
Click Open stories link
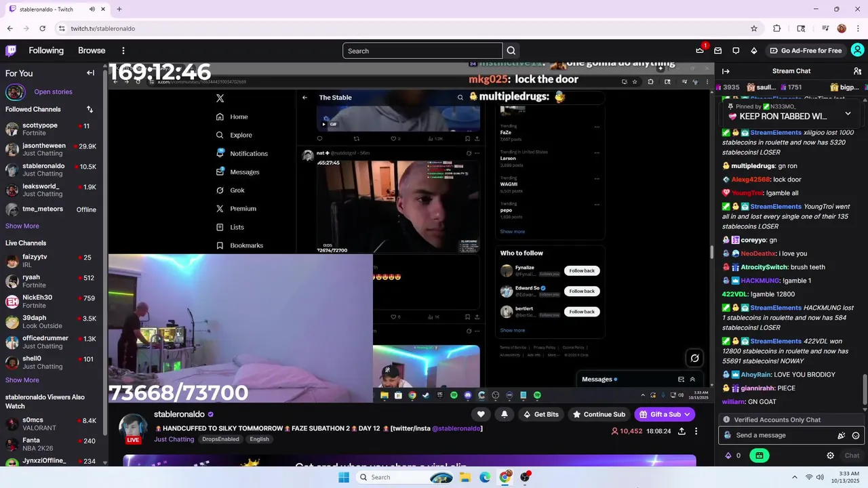click(53, 91)
